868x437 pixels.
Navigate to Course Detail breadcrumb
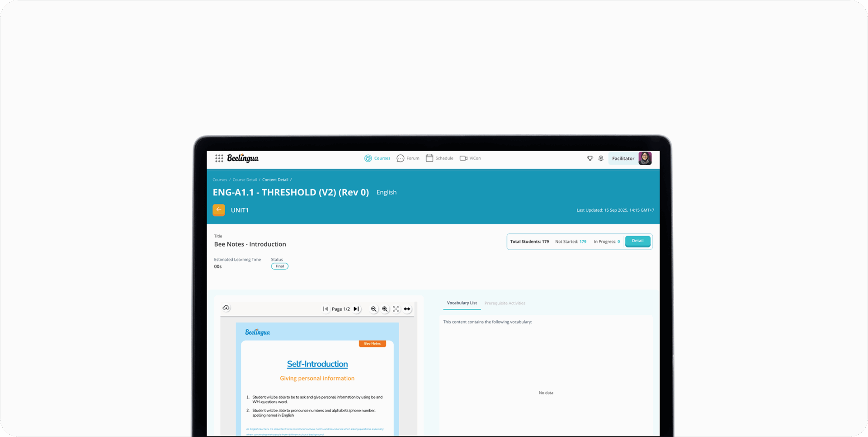245,180
